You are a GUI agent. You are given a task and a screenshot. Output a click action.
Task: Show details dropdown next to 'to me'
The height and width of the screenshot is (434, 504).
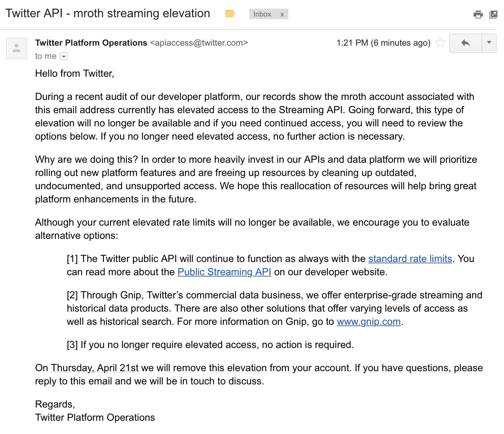point(64,56)
